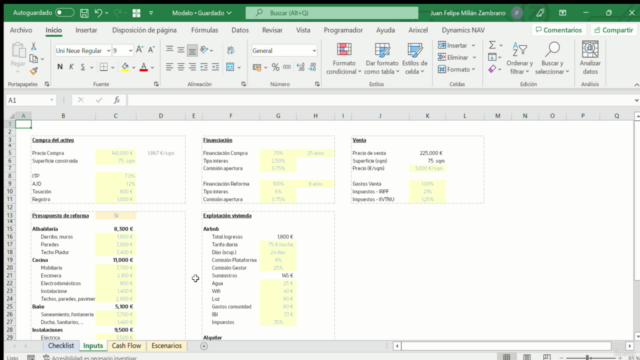The height and width of the screenshot is (360, 640).
Task: Open Buscar y seleccionar menu
Action: click(552, 59)
